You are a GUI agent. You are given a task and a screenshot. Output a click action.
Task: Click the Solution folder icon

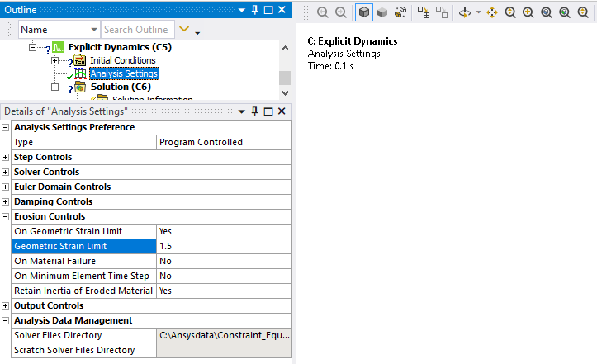click(x=80, y=87)
